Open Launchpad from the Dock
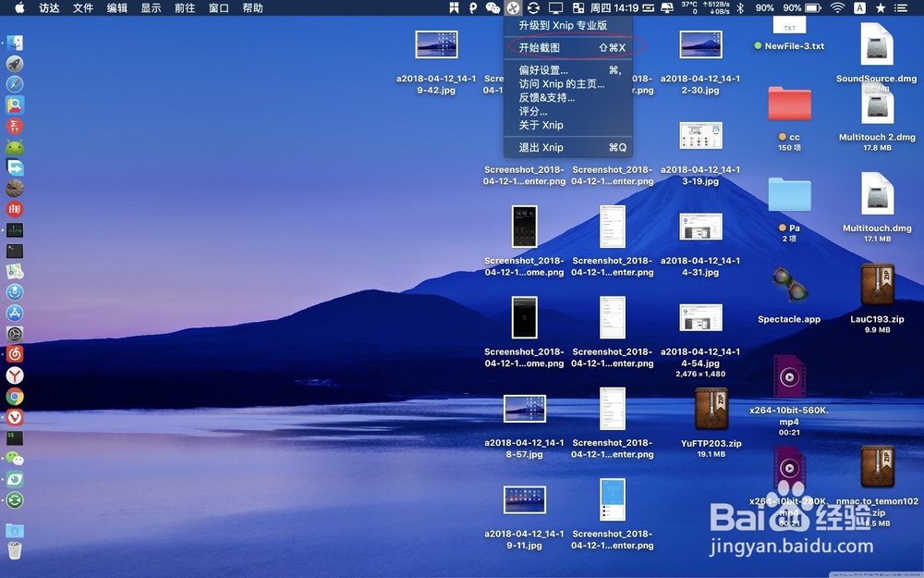Viewport: 924px width, 578px height. [x=15, y=63]
